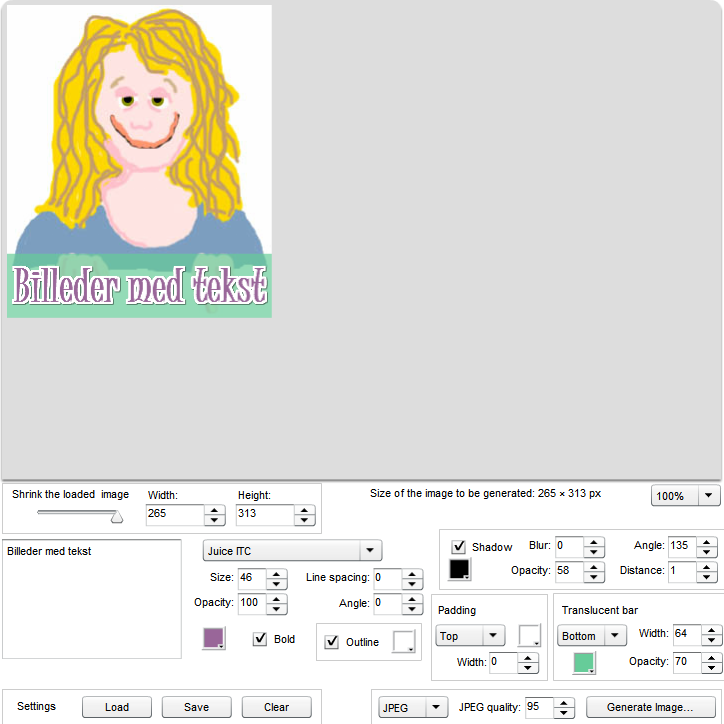This screenshot has height=724, width=724.
Task: Increase shadow Distance with up arrow
Action: (x=706, y=567)
